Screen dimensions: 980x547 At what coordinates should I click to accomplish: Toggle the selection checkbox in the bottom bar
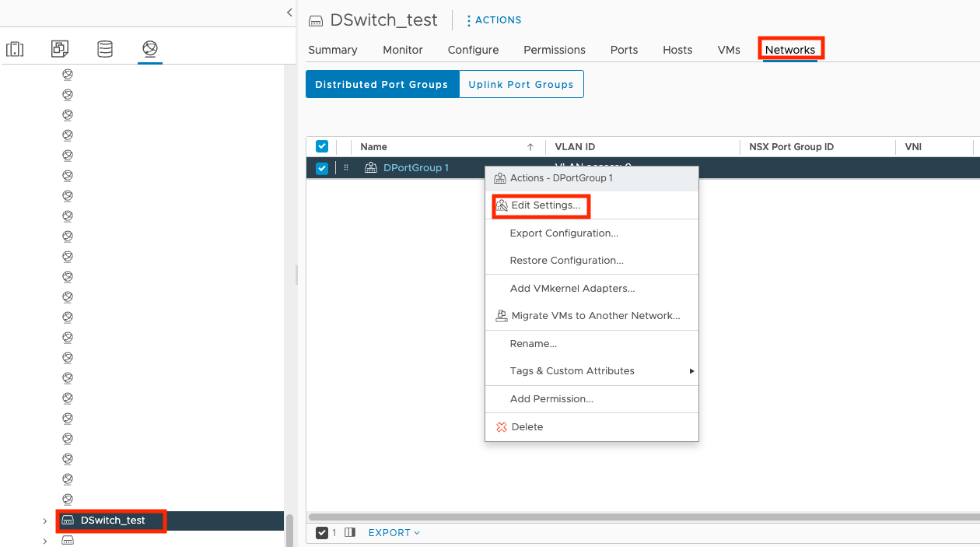click(322, 532)
